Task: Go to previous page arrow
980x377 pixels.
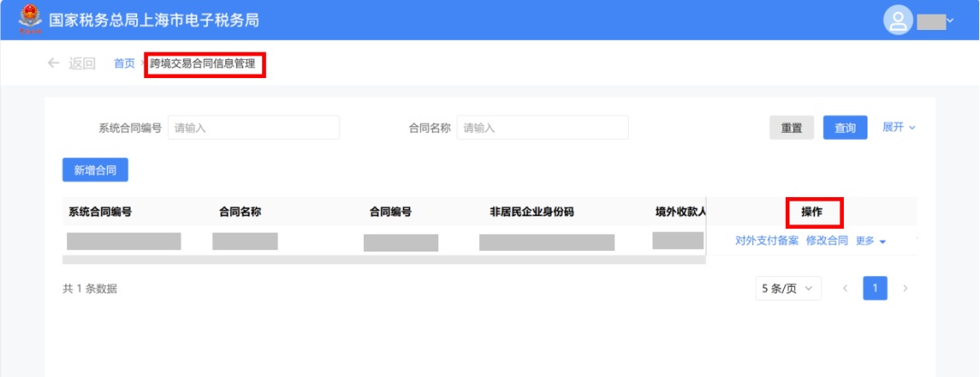Action: 845,288
